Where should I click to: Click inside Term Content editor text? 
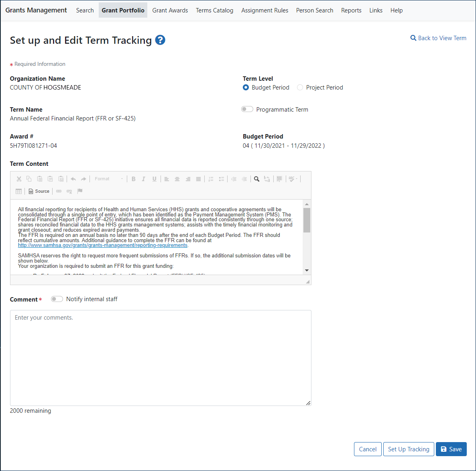157,237
